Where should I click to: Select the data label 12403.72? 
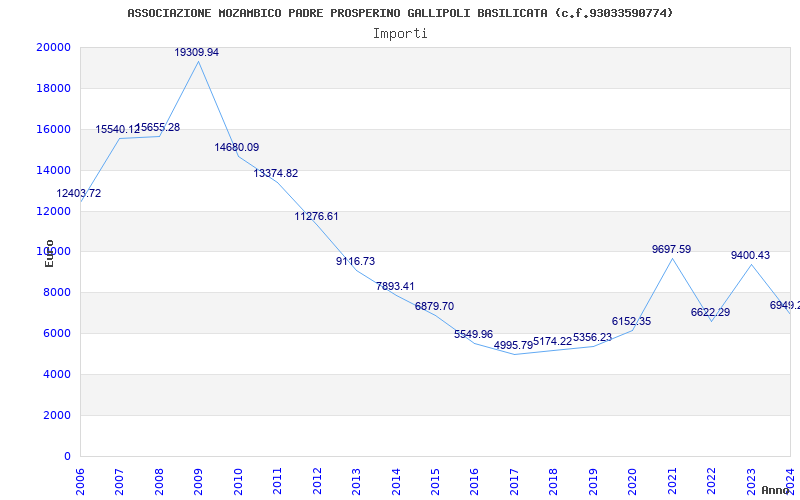click(79, 193)
